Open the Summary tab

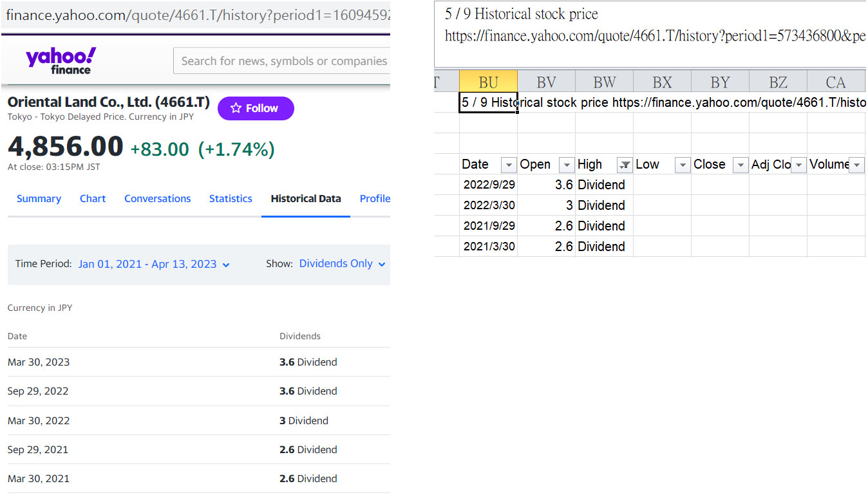point(39,198)
